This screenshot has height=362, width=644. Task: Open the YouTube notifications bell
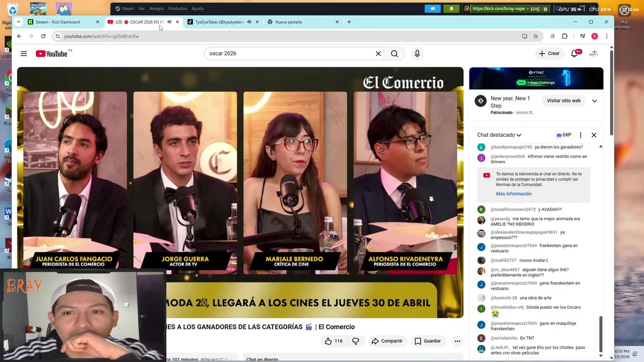pos(575,53)
